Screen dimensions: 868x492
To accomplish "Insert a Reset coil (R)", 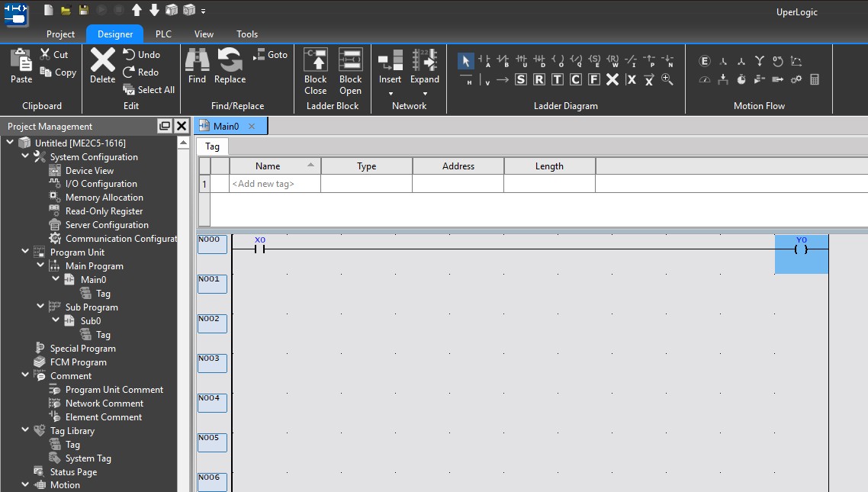I will coord(612,60).
